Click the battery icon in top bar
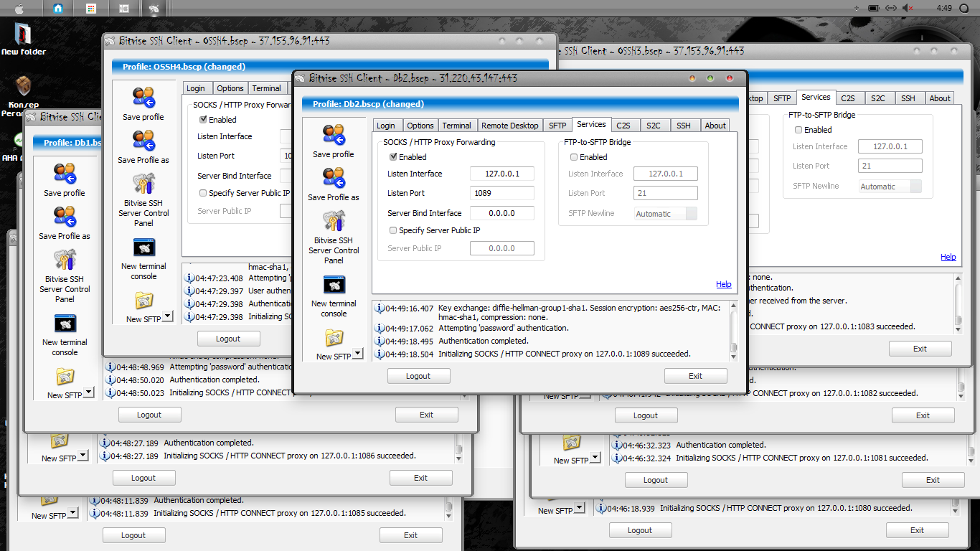The image size is (980, 551). 873,8
